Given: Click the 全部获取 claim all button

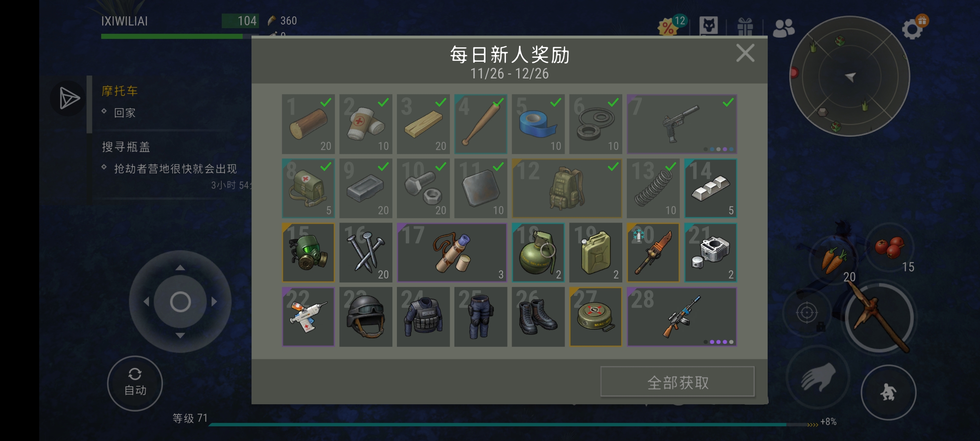Looking at the screenshot, I should point(677,382).
